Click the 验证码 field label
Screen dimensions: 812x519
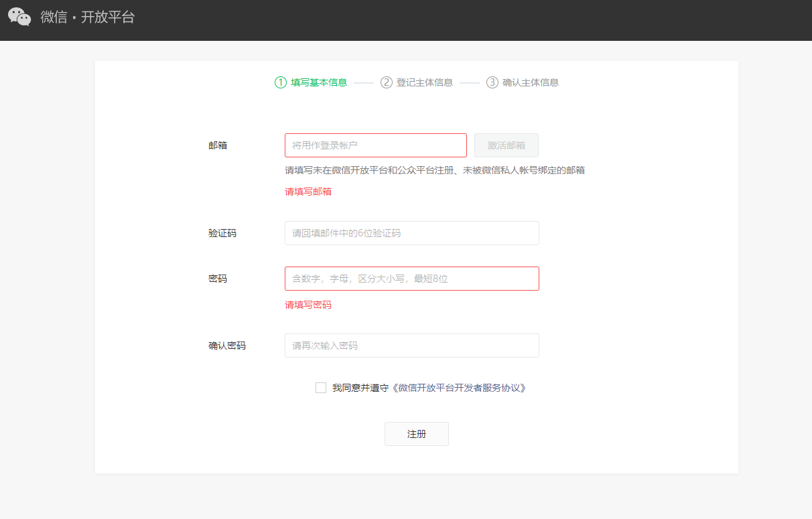pos(222,233)
